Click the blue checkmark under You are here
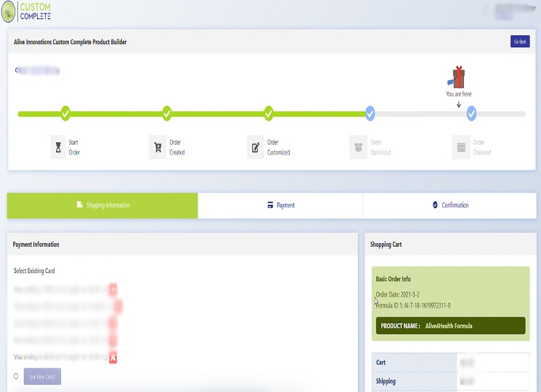 pos(471,113)
